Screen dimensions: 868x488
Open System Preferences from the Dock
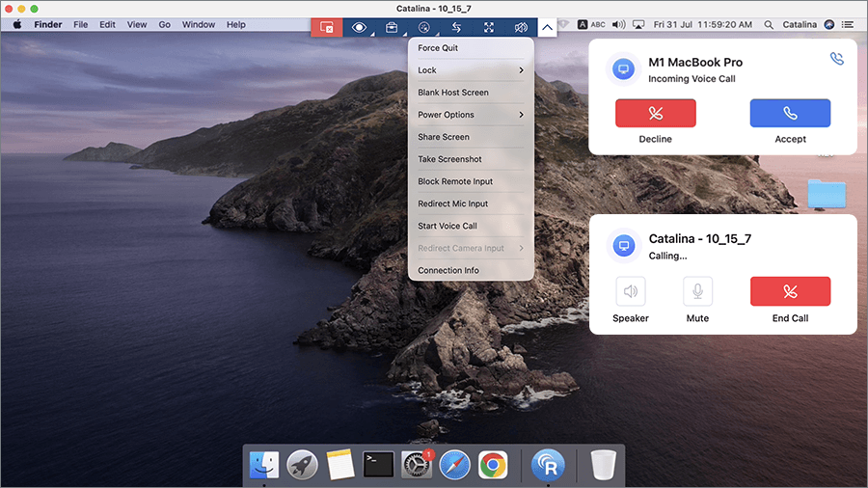[417, 464]
